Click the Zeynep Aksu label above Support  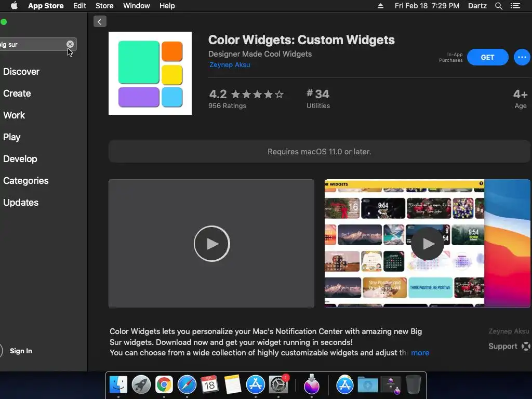(x=509, y=331)
